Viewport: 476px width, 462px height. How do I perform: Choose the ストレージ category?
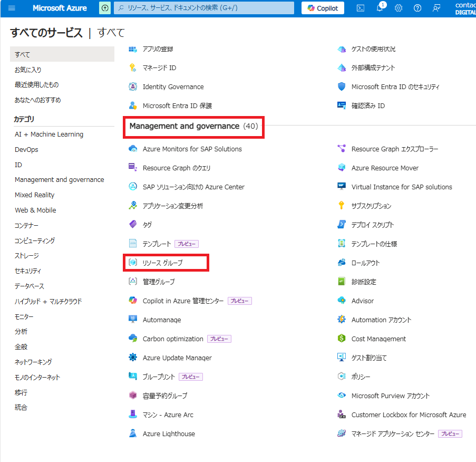(x=27, y=256)
